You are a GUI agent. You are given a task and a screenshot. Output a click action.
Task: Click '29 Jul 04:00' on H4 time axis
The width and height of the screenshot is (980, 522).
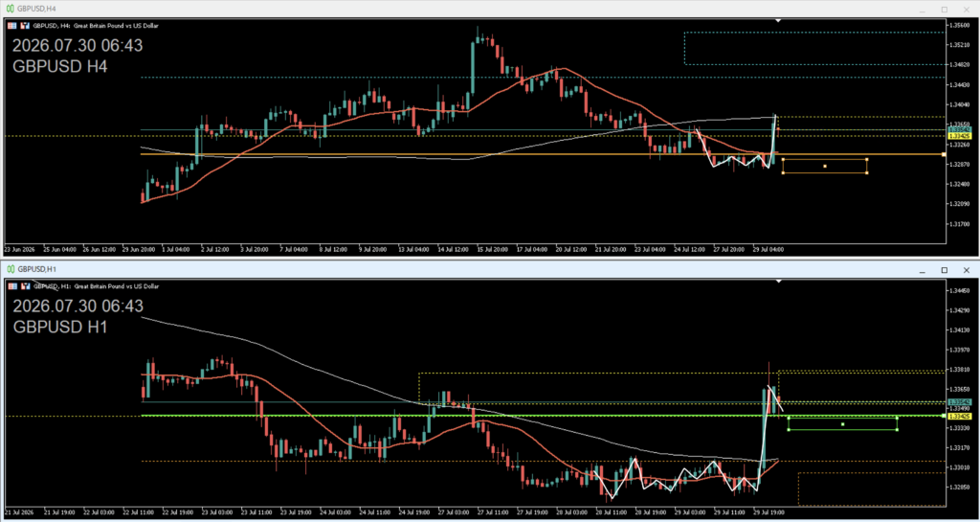[768, 249]
